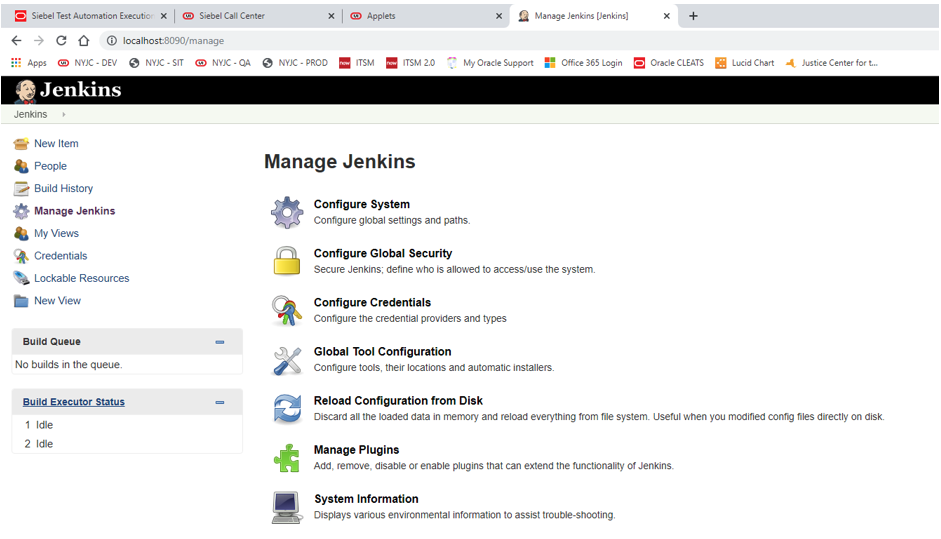Image resolution: width=941 pixels, height=539 pixels.
Task: Open Global Tool Configuration
Action: click(382, 352)
